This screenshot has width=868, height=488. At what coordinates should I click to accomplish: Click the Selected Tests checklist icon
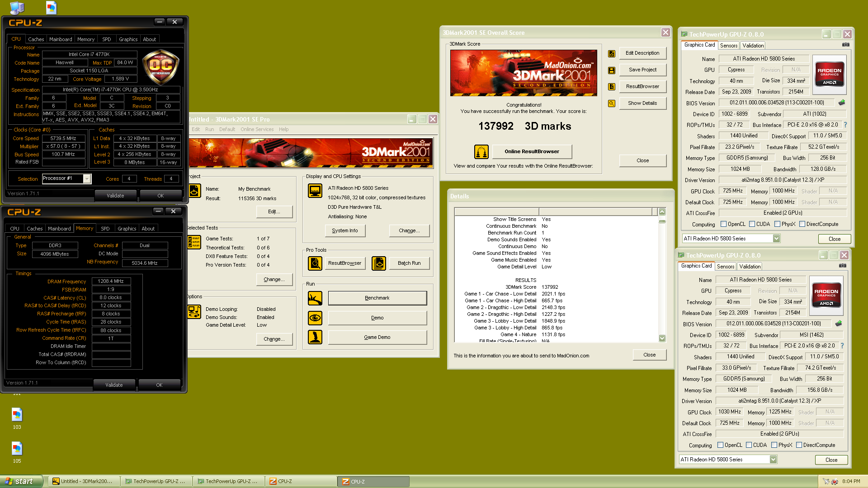pos(194,242)
